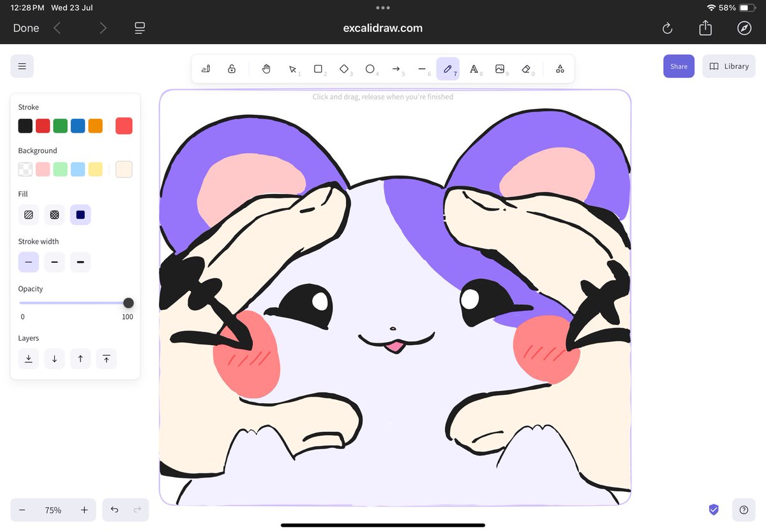Send layer to back
766x532 pixels.
[x=29, y=359]
